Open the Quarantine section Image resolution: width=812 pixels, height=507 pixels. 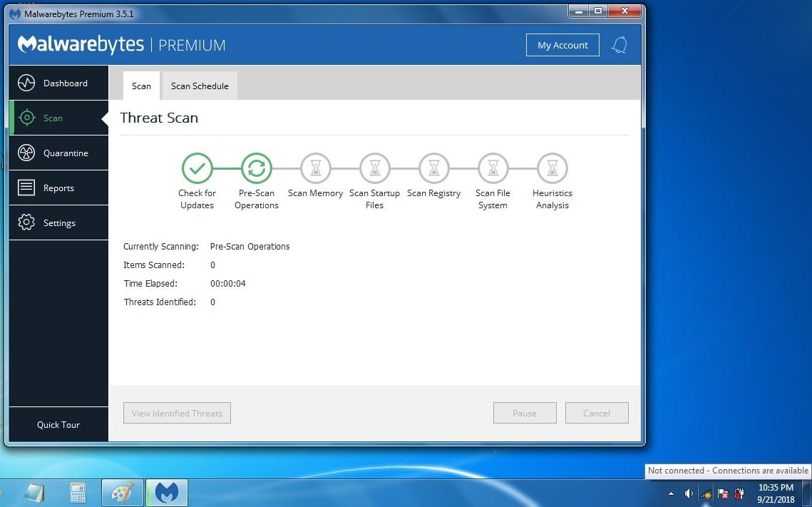58,153
